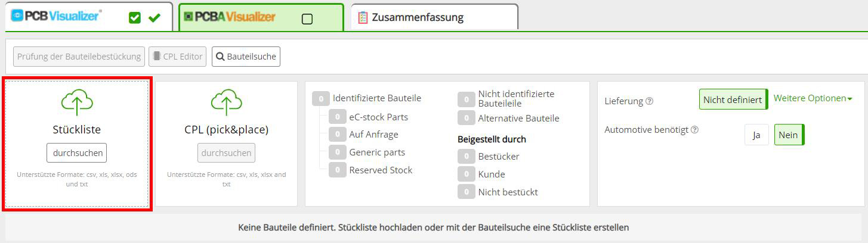Select Nein for Automotive benötigt
Viewport: 868px width, 243px height.
[x=789, y=135]
